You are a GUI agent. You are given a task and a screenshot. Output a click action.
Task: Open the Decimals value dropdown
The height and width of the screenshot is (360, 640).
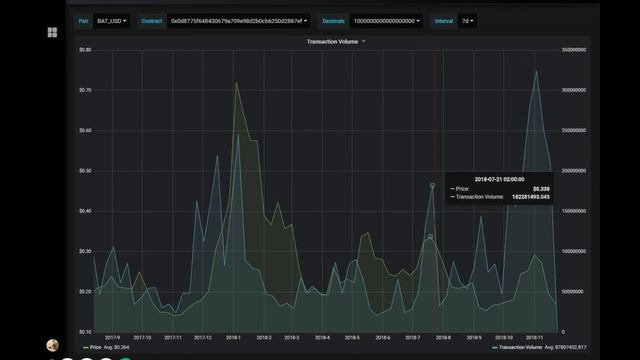(386, 21)
